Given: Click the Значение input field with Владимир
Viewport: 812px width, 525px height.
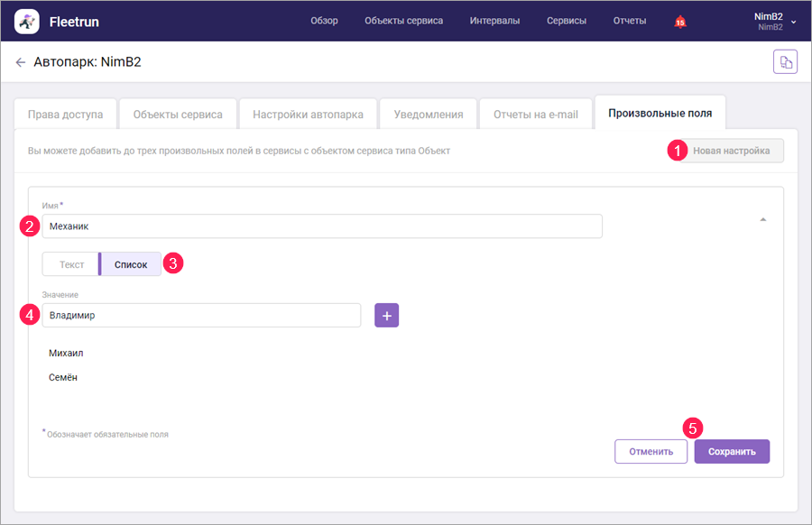Looking at the screenshot, I should [201, 316].
